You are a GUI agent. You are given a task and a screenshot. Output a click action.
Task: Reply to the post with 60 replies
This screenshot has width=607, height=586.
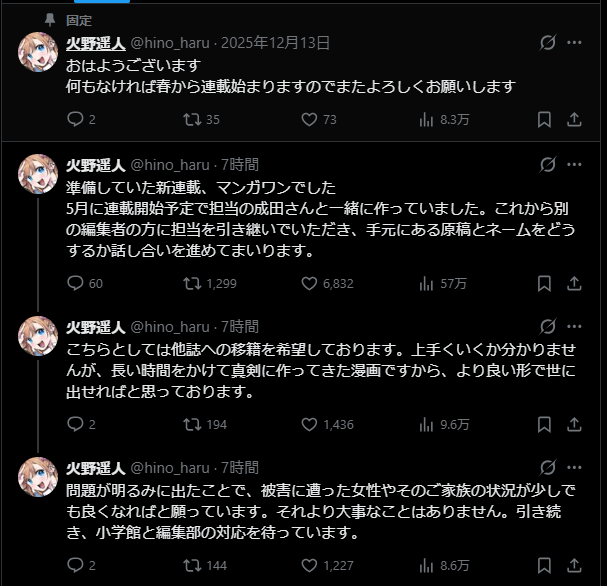[x=74, y=283]
